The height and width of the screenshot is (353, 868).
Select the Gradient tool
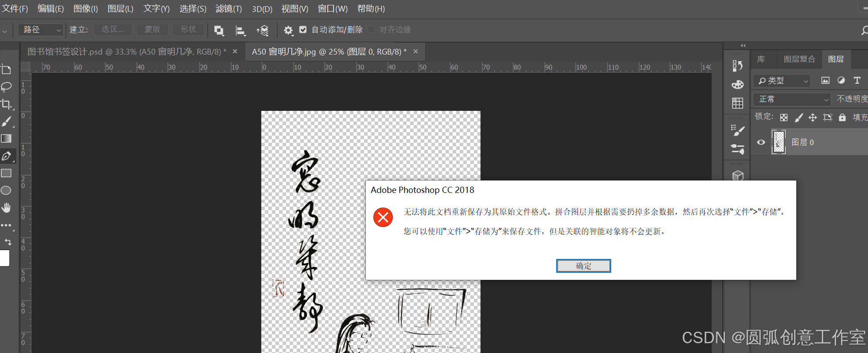[6, 139]
